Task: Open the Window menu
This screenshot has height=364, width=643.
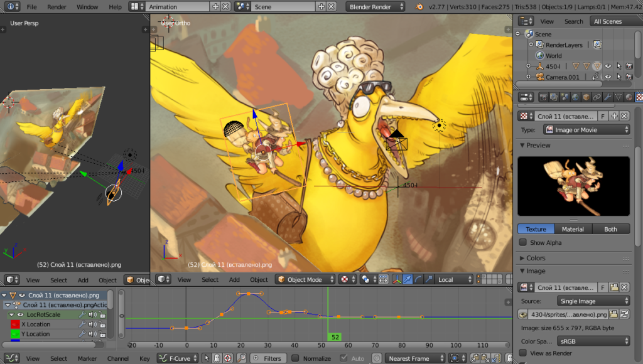Action: pyautogui.click(x=87, y=6)
